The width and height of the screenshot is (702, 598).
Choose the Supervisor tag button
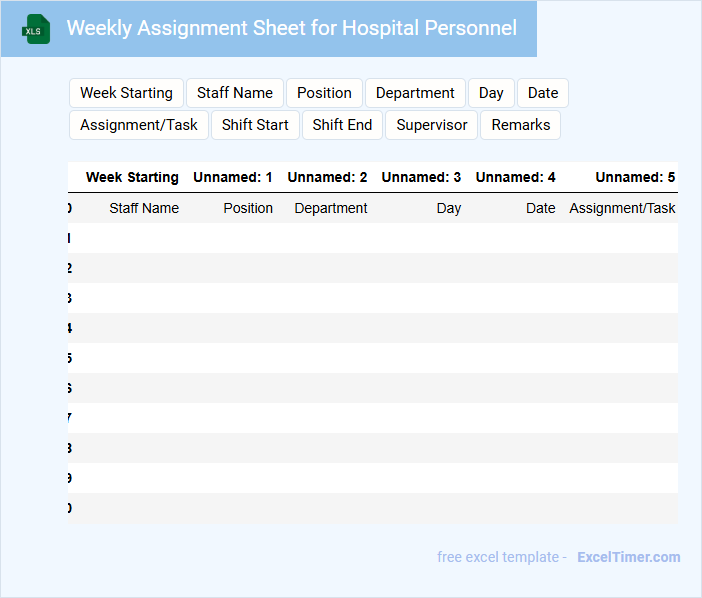click(432, 125)
